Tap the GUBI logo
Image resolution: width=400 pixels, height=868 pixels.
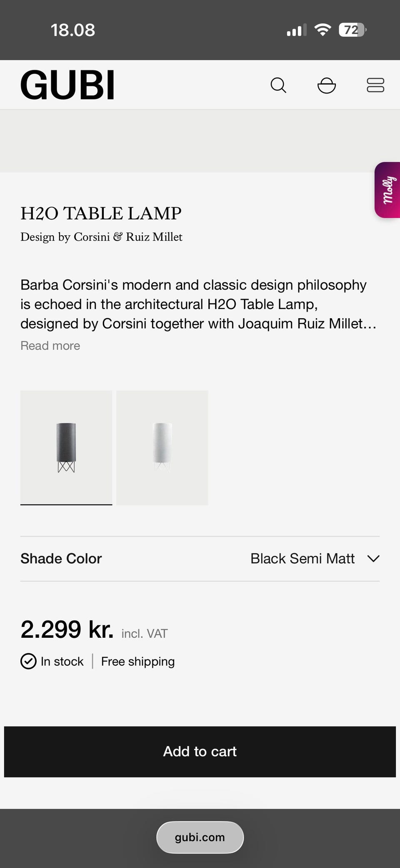[x=67, y=85]
